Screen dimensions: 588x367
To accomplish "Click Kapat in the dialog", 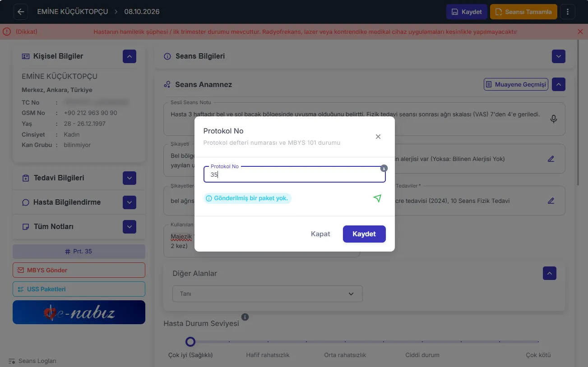I will 320,234.
